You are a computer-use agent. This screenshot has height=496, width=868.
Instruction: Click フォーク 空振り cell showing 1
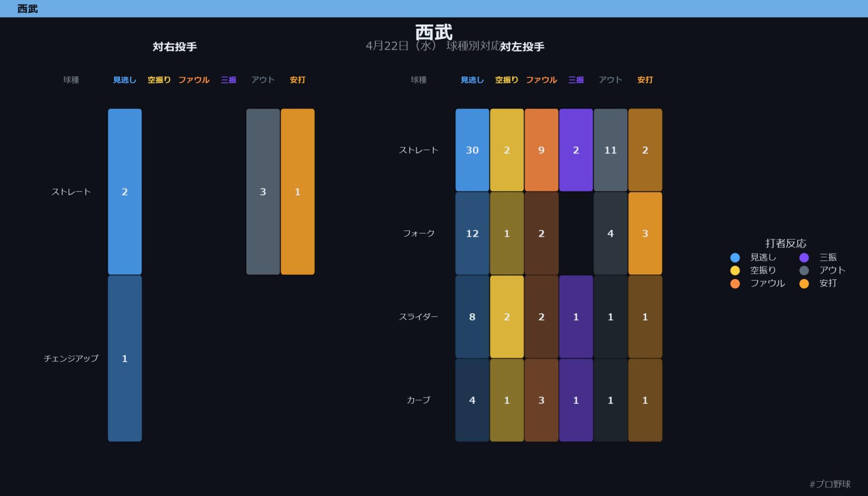507,233
